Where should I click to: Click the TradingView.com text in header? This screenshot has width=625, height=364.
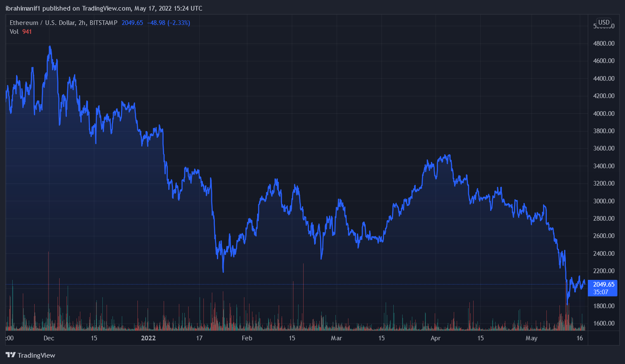[107, 8]
